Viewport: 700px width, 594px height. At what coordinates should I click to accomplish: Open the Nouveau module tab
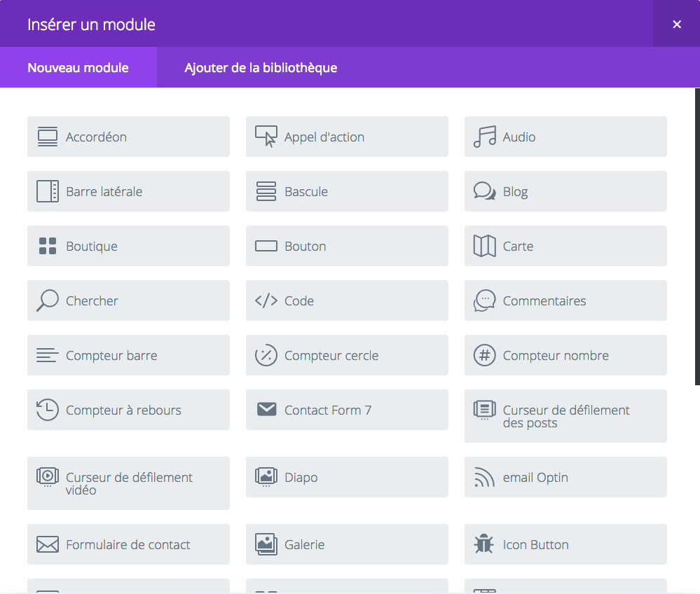pyautogui.click(x=78, y=67)
